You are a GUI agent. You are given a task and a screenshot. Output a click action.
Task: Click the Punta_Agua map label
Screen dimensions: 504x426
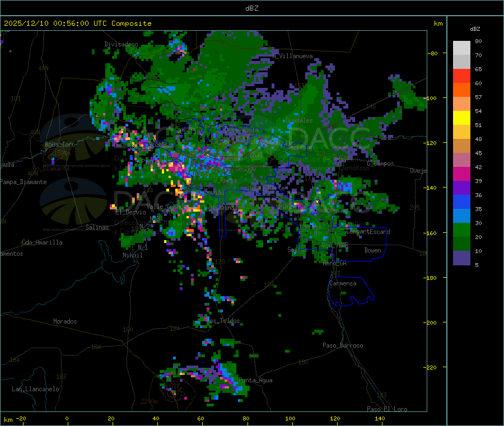coord(255,380)
